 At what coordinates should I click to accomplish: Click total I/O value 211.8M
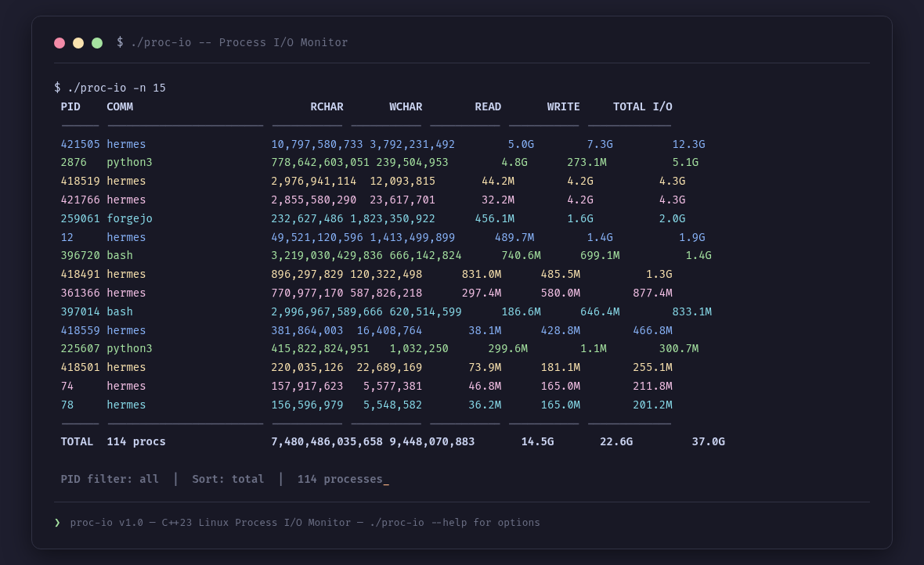(x=653, y=386)
